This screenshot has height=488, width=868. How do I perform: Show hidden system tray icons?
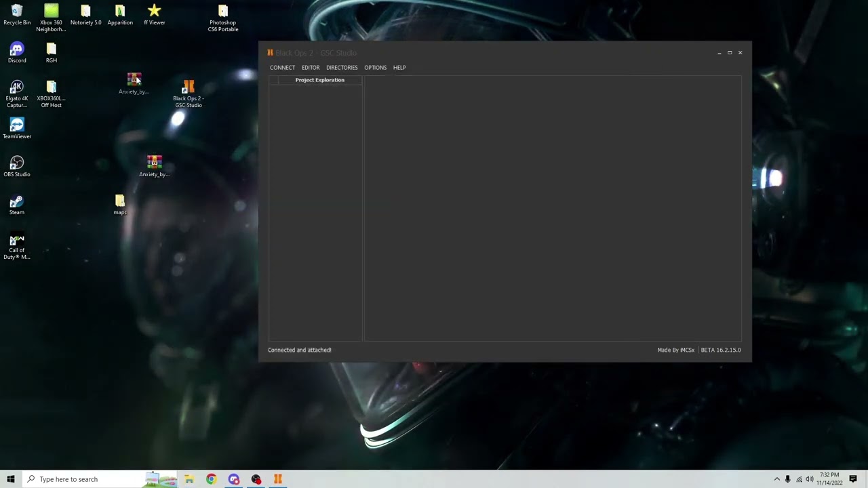point(776,479)
